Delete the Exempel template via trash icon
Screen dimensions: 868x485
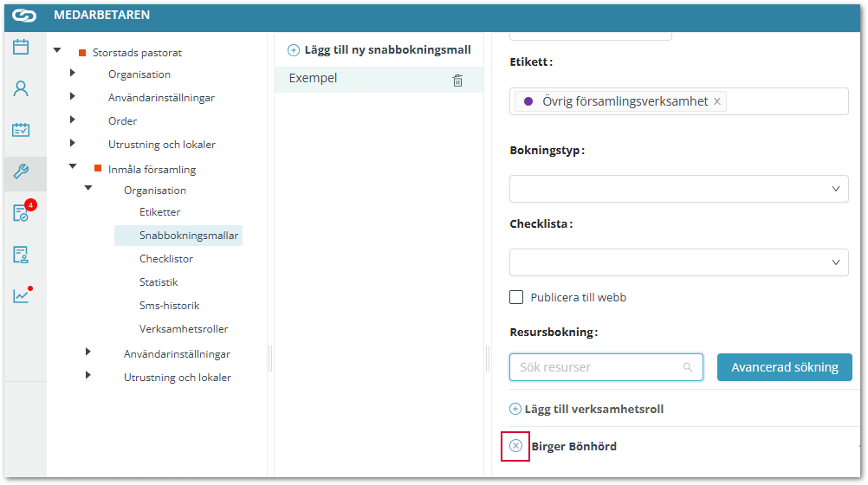pyautogui.click(x=457, y=80)
